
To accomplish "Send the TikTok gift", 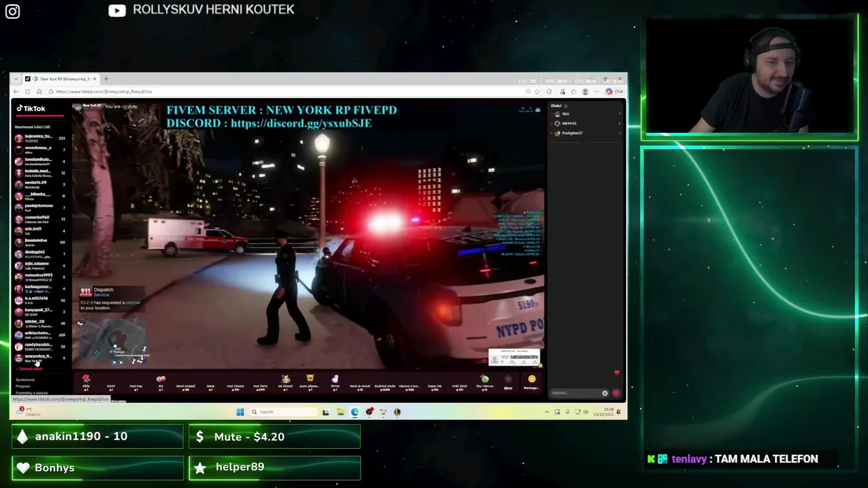I will pyautogui.click(x=335, y=382).
